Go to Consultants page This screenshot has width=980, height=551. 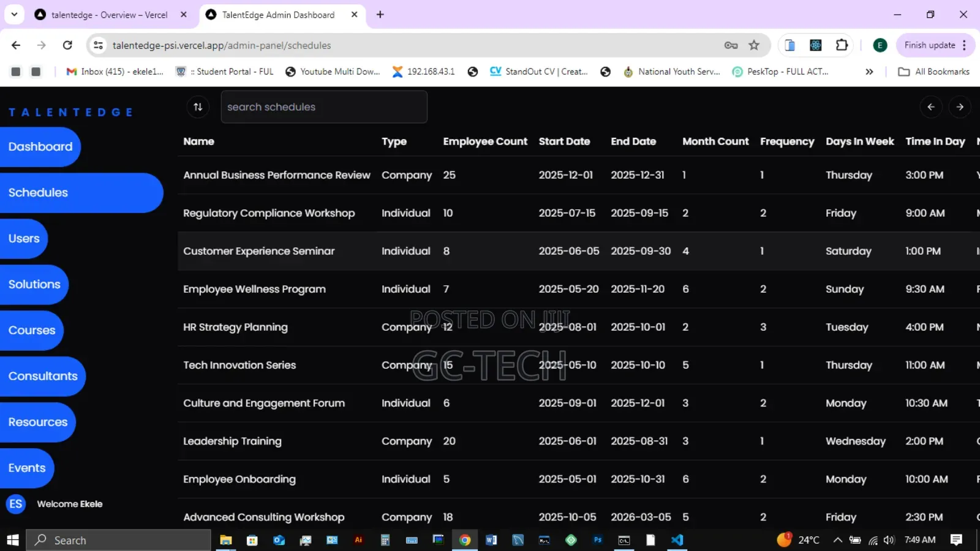[x=43, y=377]
